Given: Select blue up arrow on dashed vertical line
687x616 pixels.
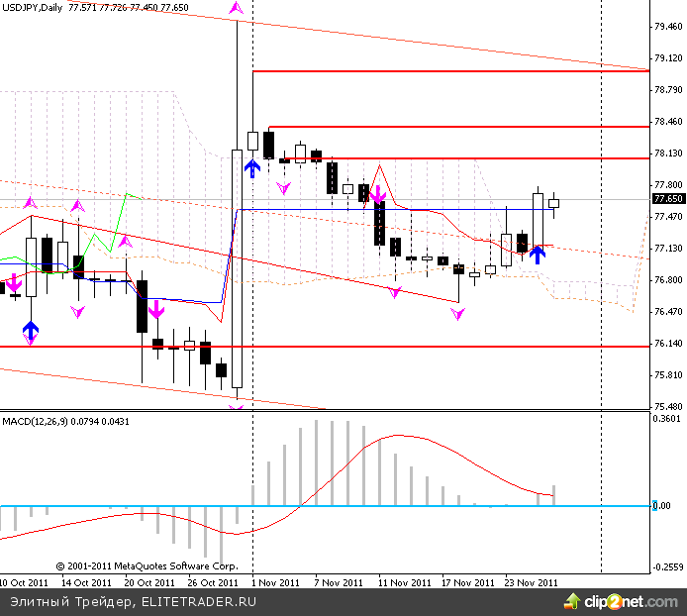Looking at the screenshot, I should (x=253, y=166).
